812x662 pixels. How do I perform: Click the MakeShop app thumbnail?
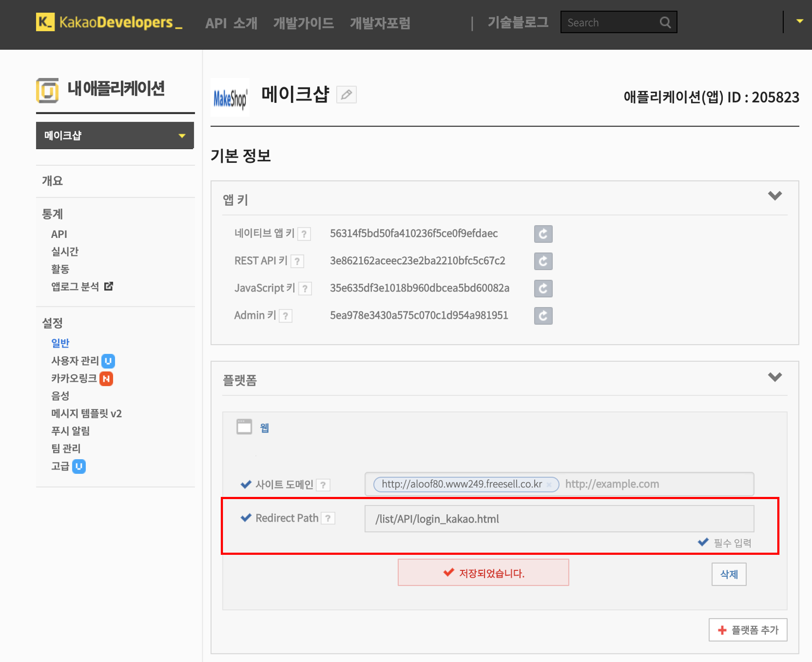[230, 97]
